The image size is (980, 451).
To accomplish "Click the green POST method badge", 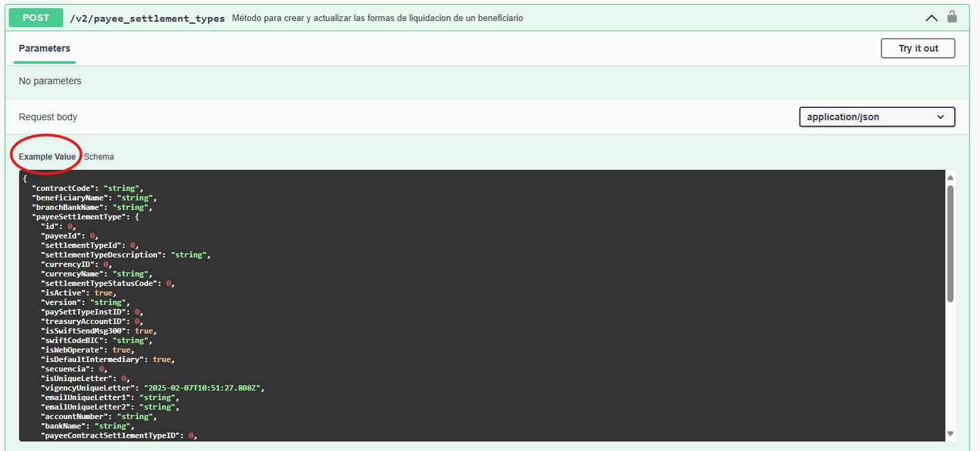I will (36, 18).
